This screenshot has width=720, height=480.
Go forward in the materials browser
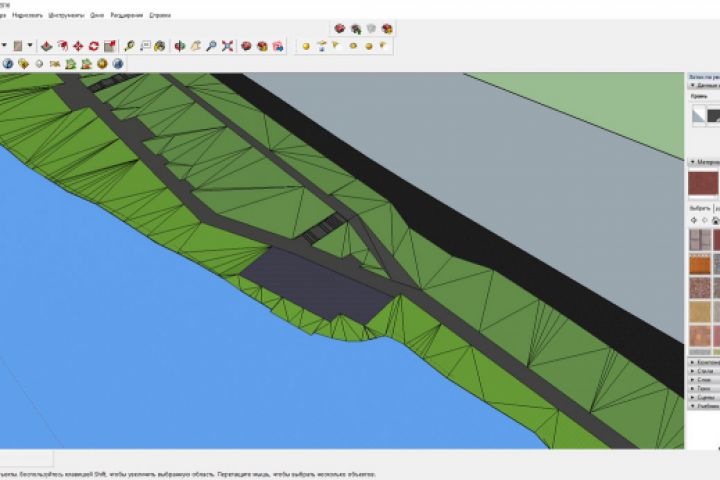(705, 220)
